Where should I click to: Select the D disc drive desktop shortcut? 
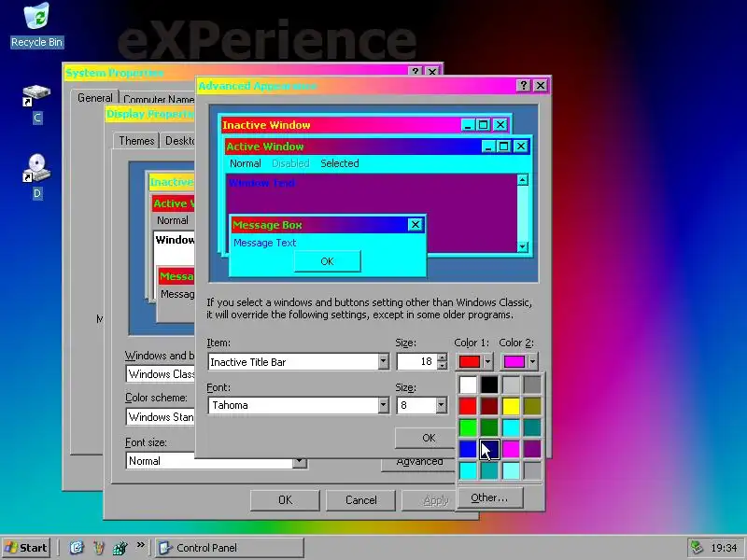click(36, 176)
